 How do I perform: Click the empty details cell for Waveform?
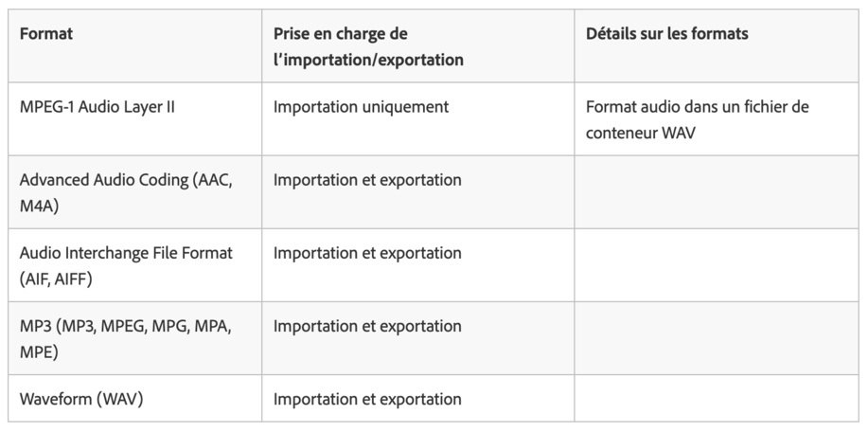point(717,399)
